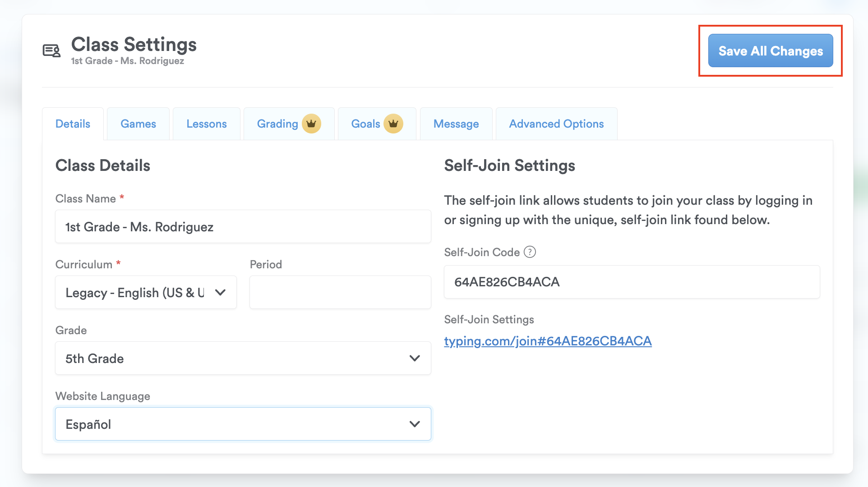This screenshot has height=487, width=868.
Task: Select the Details tab
Action: tap(73, 124)
